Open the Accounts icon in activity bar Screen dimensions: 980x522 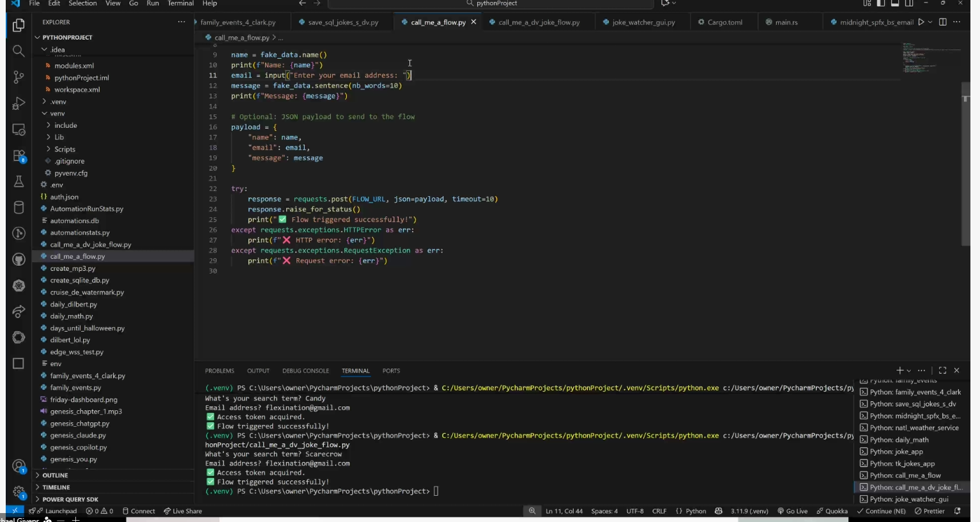(19, 466)
